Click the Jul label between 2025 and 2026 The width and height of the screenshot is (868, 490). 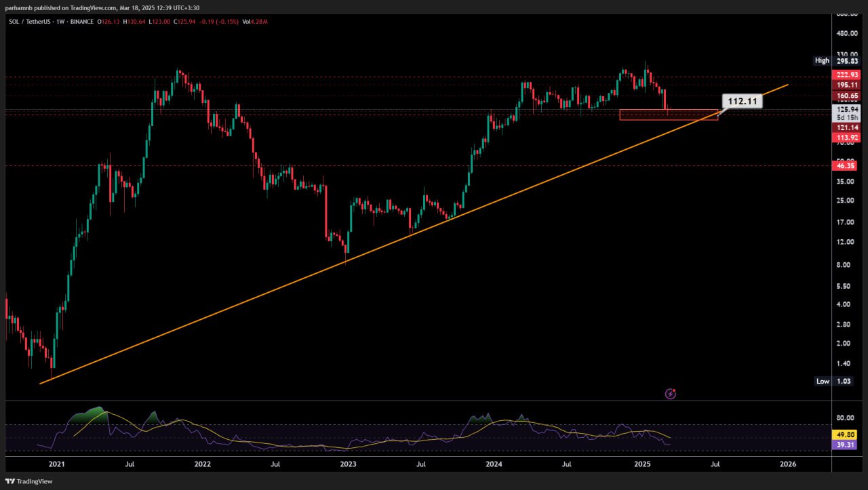715,464
